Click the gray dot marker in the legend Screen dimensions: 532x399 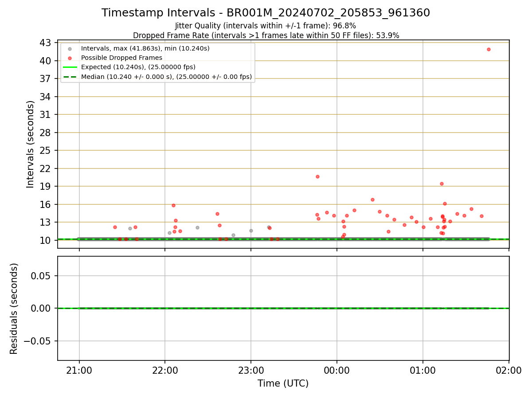coord(70,49)
